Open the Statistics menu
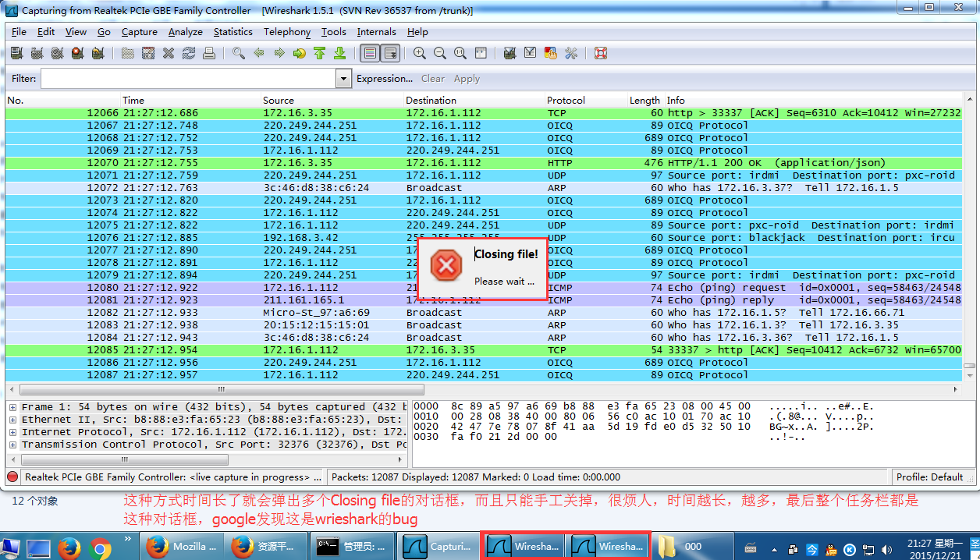980x560 pixels. (233, 32)
